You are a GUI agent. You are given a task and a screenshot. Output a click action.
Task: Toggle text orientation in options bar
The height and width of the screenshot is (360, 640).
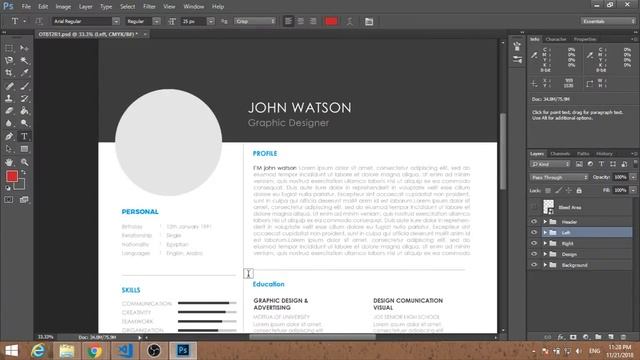tap(39, 21)
